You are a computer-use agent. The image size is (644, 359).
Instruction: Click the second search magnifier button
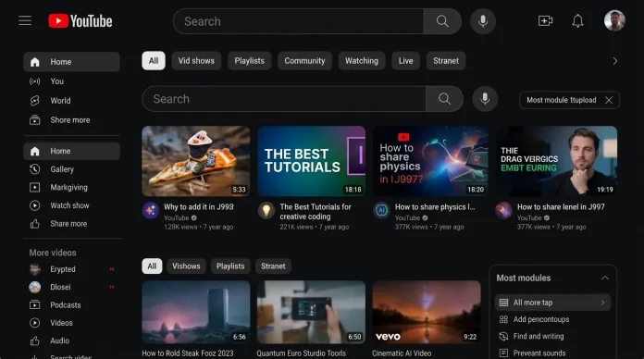pyautogui.click(x=444, y=99)
